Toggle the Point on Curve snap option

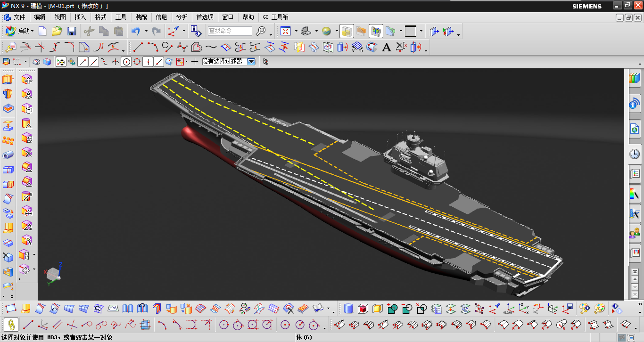point(158,62)
